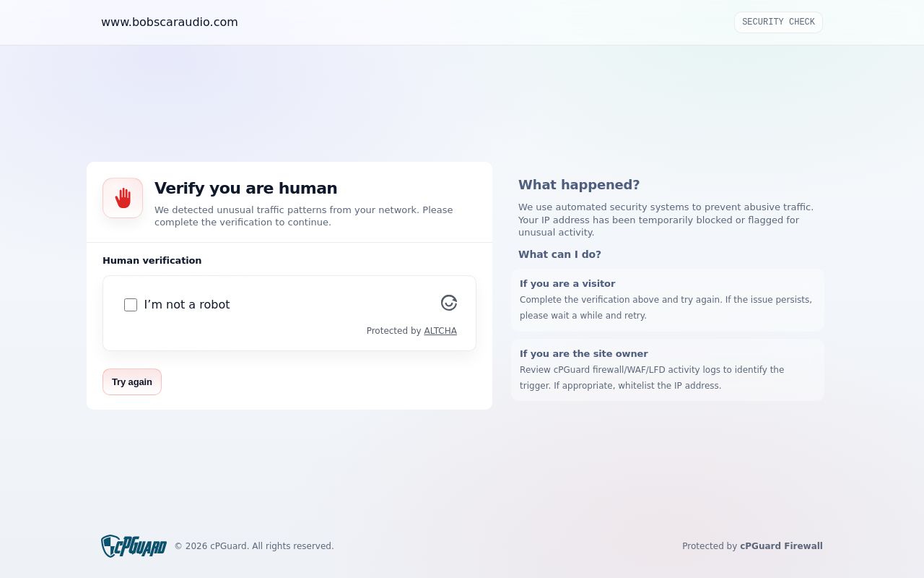The width and height of the screenshot is (924, 578).
Task: Click the cPGuard Firewall footer text
Action: (781, 546)
